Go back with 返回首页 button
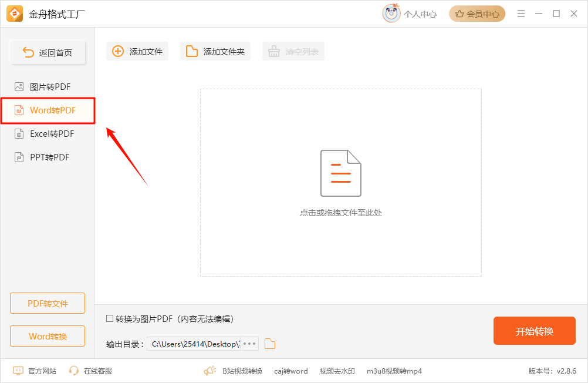The height and width of the screenshot is (383, 588). [x=48, y=52]
